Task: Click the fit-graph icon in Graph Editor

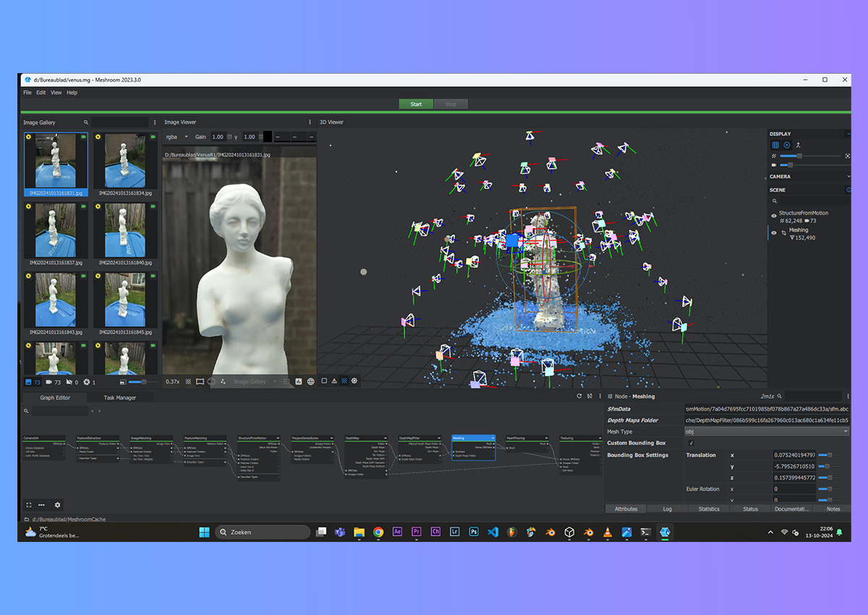Action: [29, 505]
